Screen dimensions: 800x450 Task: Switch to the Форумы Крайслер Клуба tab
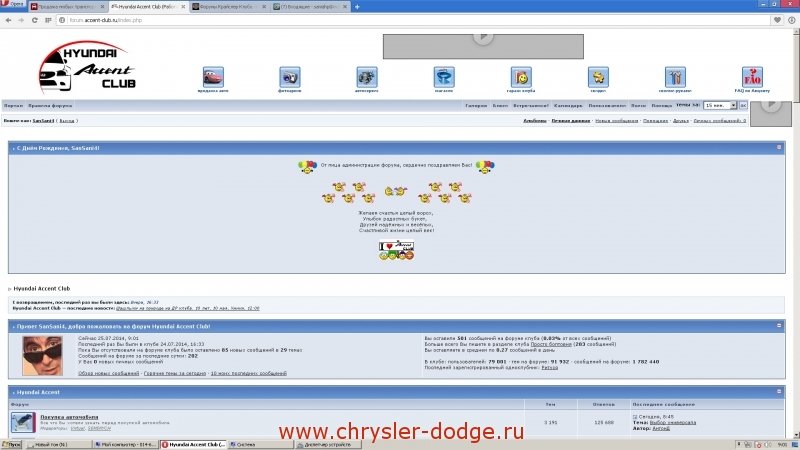click(230, 7)
